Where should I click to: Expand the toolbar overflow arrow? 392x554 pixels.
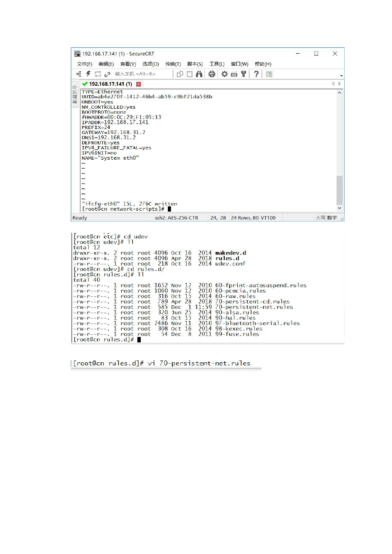click(x=341, y=75)
